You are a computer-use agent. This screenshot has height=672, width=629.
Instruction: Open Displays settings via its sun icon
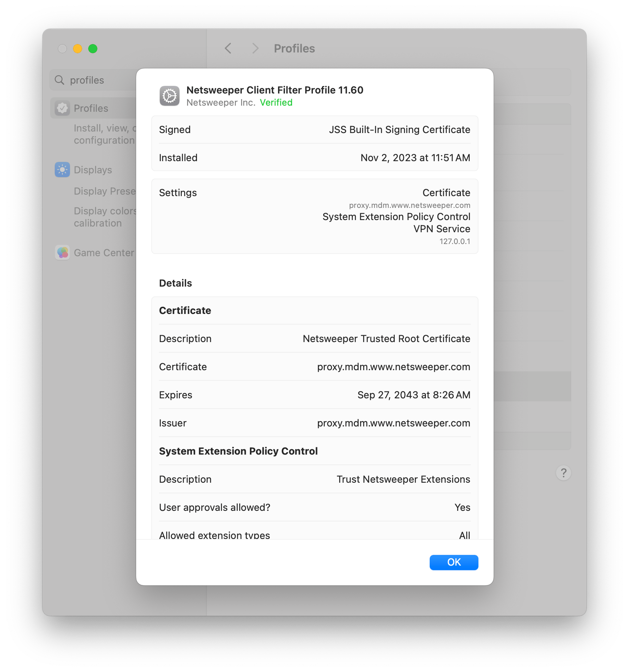pos(62,170)
